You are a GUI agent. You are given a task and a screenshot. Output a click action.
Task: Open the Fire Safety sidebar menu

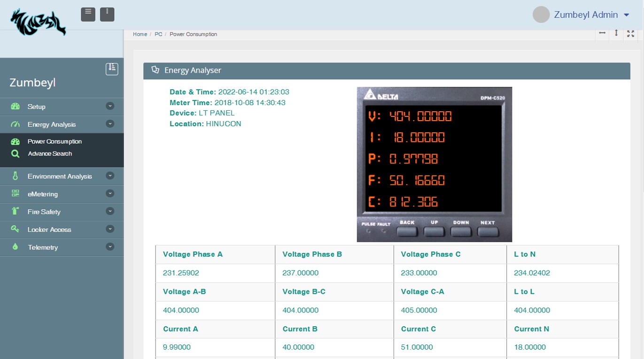point(44,212)
